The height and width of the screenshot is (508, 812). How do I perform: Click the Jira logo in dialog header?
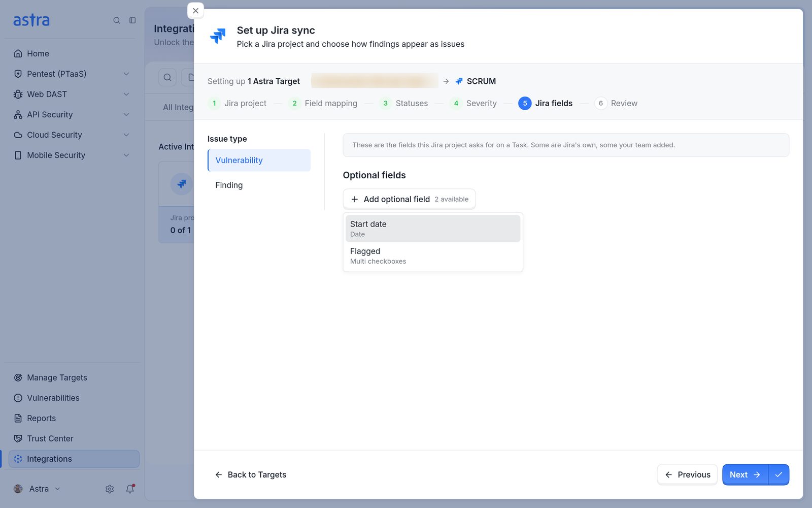218,36
